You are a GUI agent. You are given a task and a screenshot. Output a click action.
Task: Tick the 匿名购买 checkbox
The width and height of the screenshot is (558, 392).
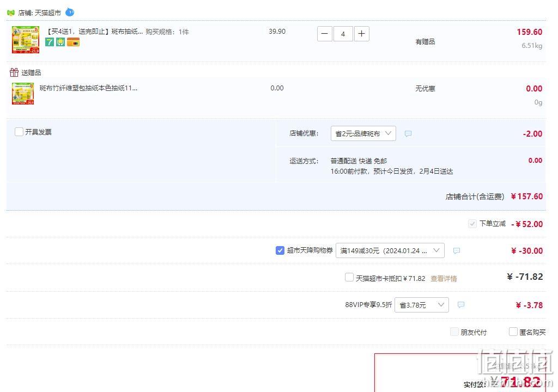(513, 332)
